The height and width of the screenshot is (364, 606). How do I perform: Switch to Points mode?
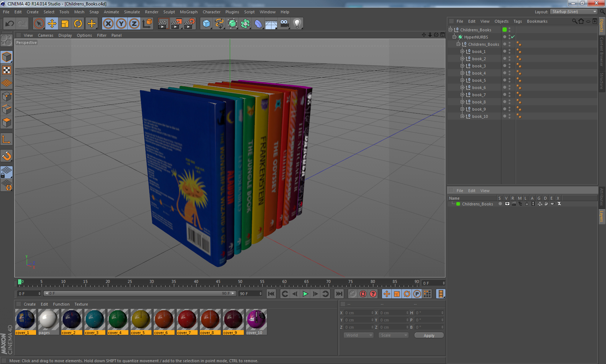(7, 97)
